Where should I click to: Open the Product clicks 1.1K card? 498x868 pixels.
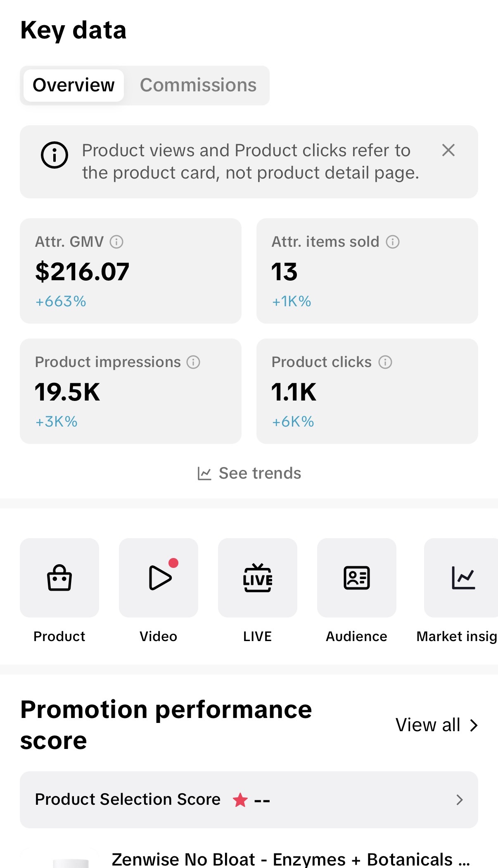coord(367,391)
